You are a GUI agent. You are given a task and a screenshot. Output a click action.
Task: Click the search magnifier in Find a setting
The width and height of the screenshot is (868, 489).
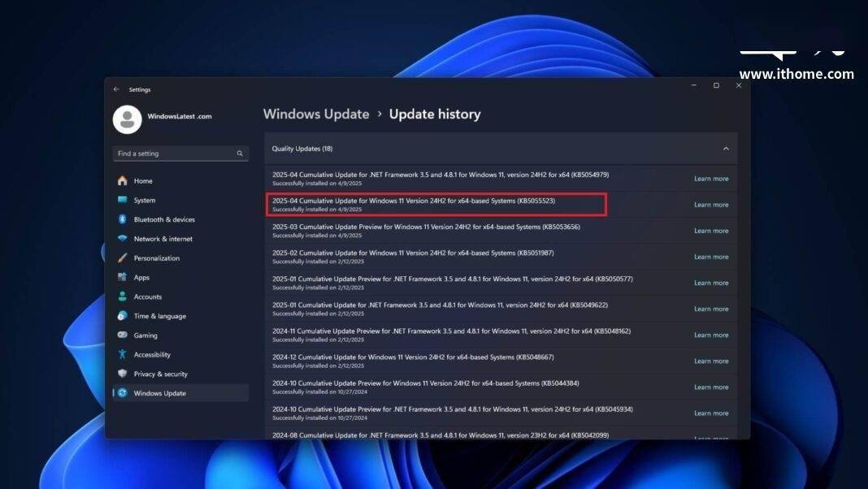[x=240, y=154]
